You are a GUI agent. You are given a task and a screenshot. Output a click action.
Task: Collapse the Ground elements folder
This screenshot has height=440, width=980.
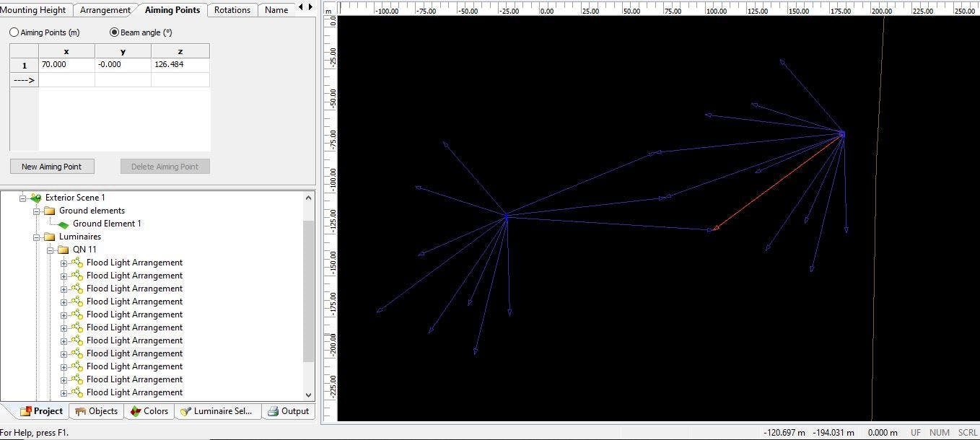coord(36,211)
